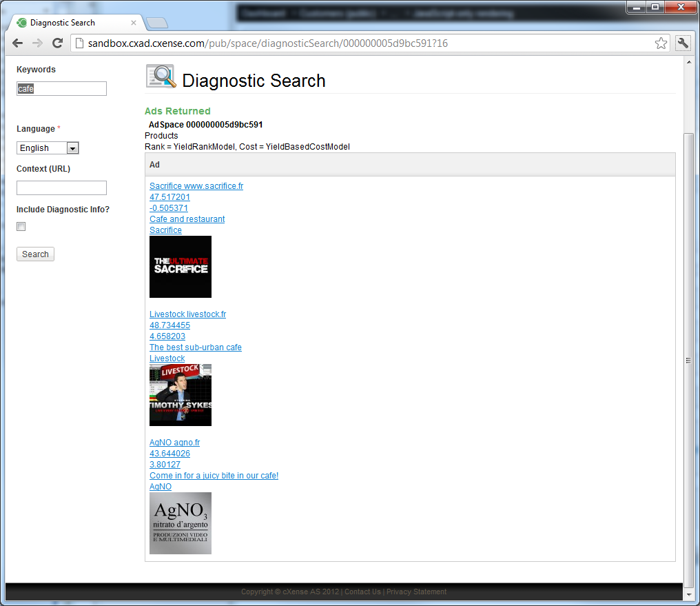This screenshot has width=700, height=606.
Task: Click the Search button
Action: pyautogui.click(x=35, y=254)
